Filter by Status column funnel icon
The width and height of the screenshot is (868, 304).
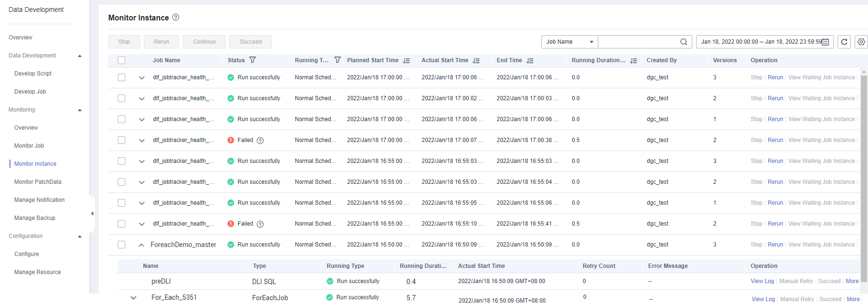tap(253, 60)
